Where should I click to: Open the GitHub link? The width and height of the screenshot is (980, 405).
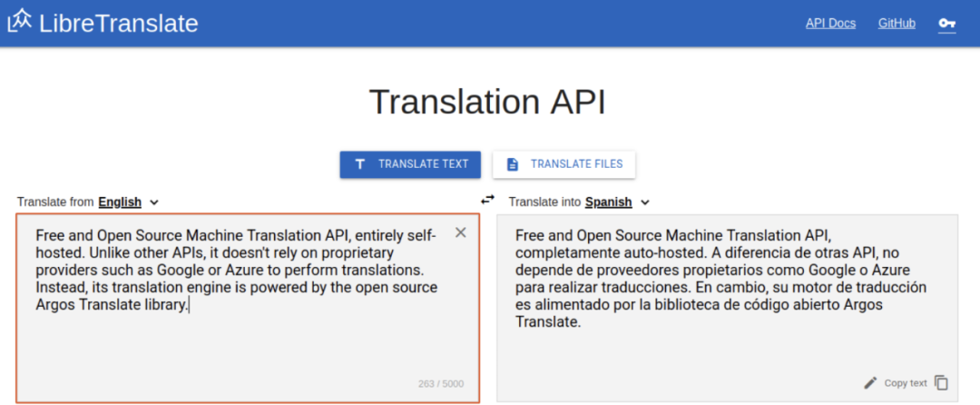tap(897, 24)
